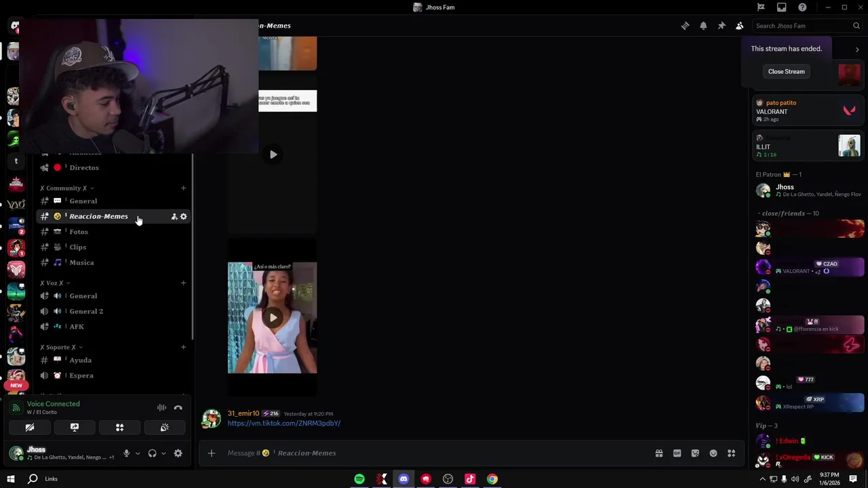
Task: Select xOnegeda in the member list
Action: (x=808, y=459)
